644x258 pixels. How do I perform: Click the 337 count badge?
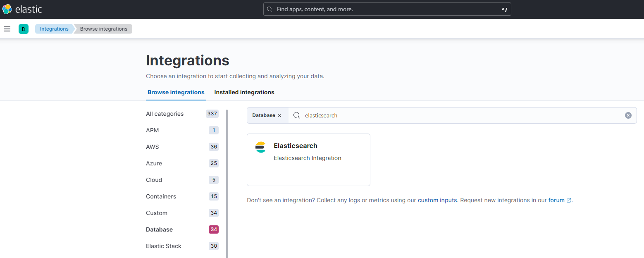pos(212,114)
